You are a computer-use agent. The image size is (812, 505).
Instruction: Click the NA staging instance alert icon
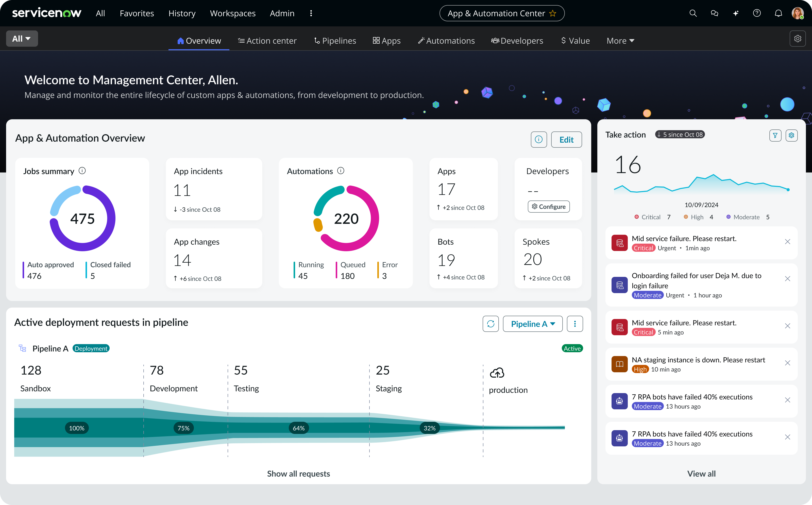coord(619,364)
